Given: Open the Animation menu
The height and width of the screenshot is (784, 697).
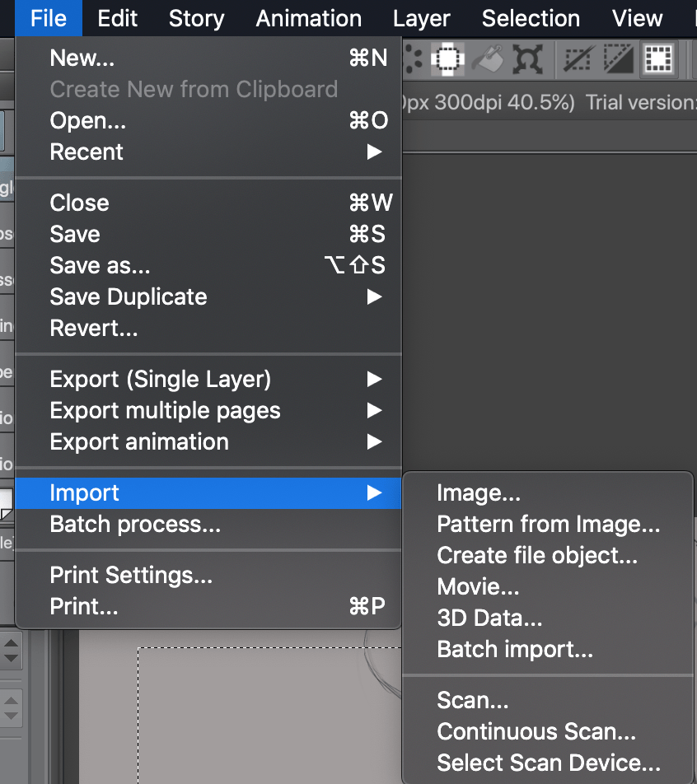Looking at the screenshot, I should pyautogui.click(x=308, y=18).
